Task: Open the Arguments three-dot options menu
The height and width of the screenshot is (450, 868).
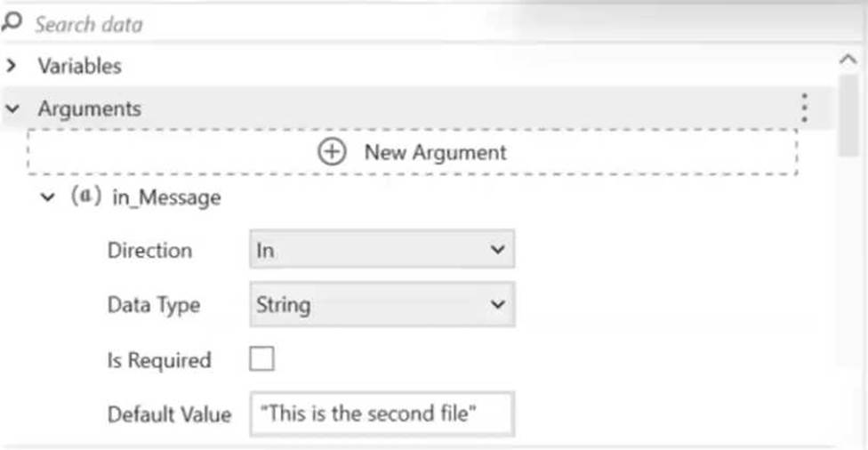Action: point(804,108)
